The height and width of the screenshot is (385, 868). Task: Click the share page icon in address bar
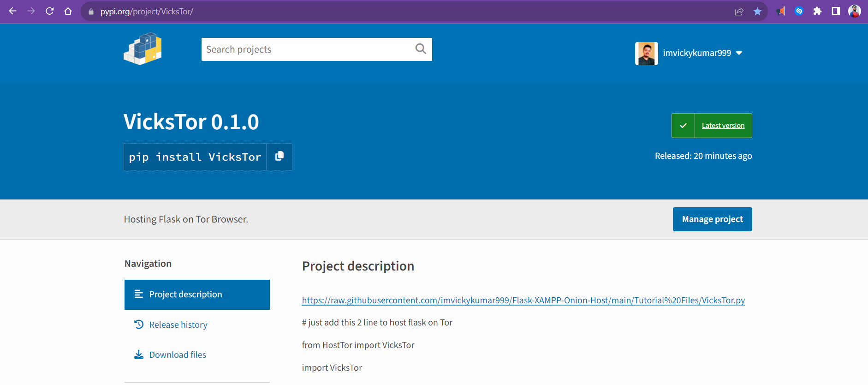[x=739, y=12]
